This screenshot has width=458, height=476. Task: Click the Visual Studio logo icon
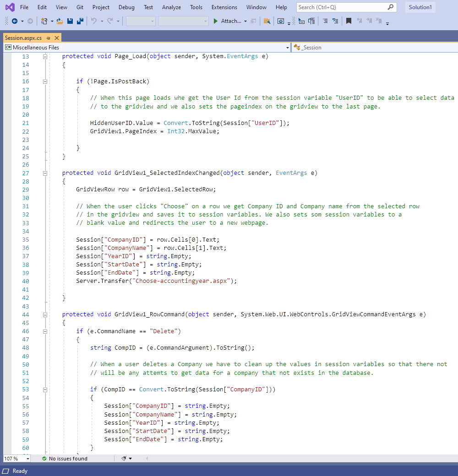pyautogui.click(x=10, y=7)
